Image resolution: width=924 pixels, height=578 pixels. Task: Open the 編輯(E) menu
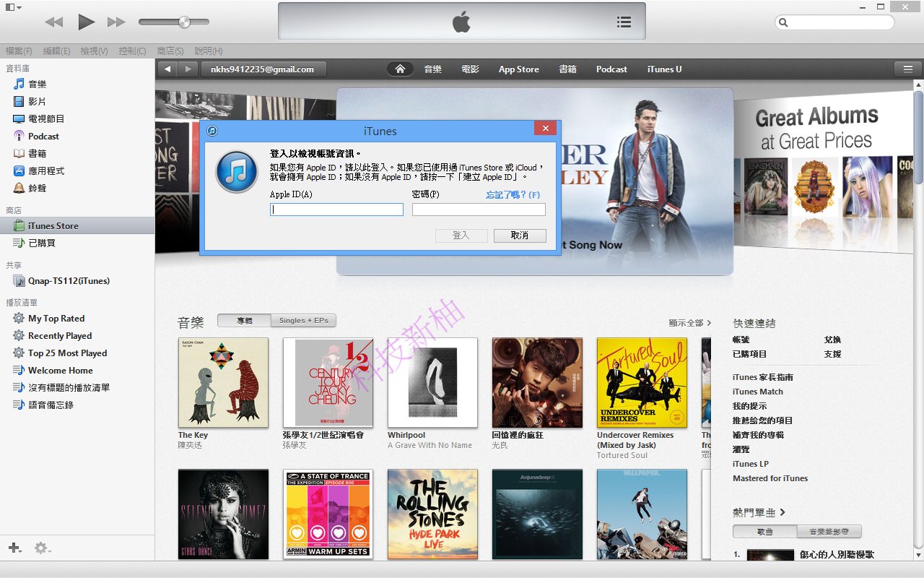(56, 51)
